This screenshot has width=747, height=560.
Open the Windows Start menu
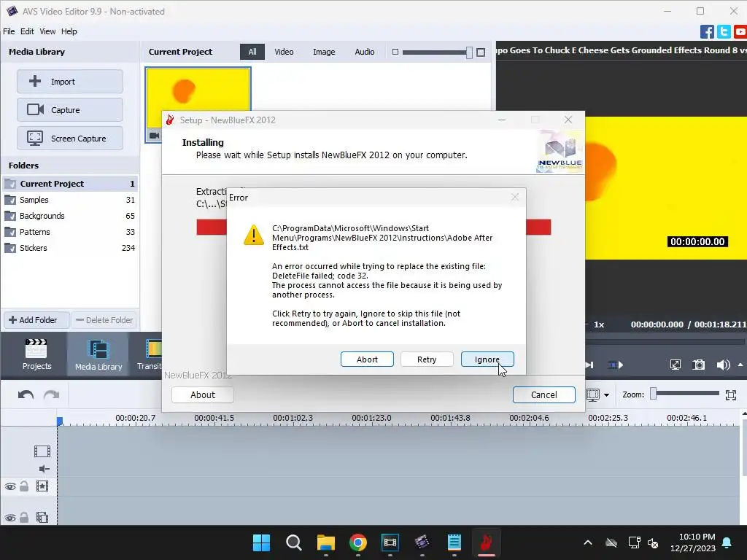pyautogui.click(x=261, y=542)
